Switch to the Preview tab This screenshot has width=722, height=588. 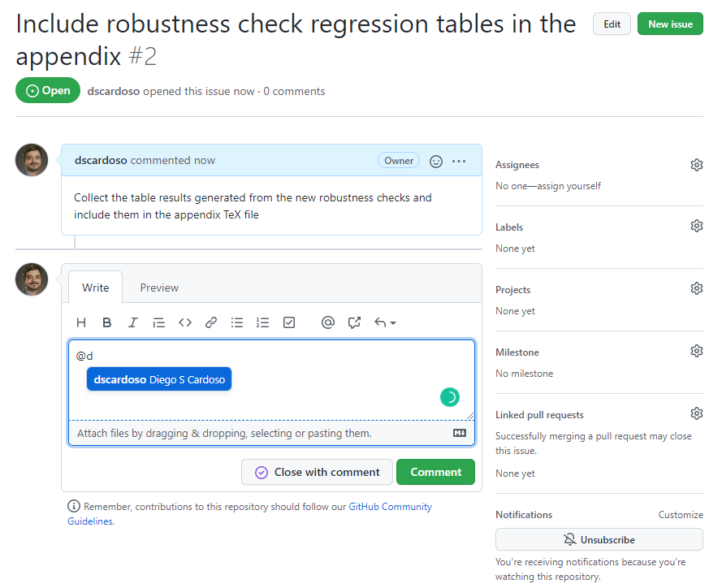pyautogui.click(x=159, y=288)
